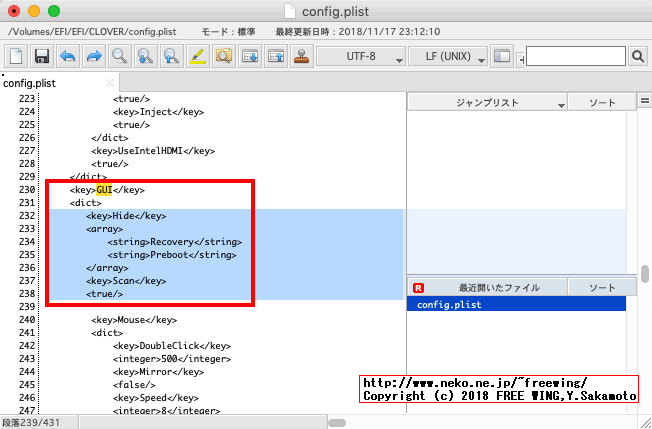Viewport: 652px width, 429px height.
Task: Run search with the magnifier button beside the search field
Action: pos(638,56)
